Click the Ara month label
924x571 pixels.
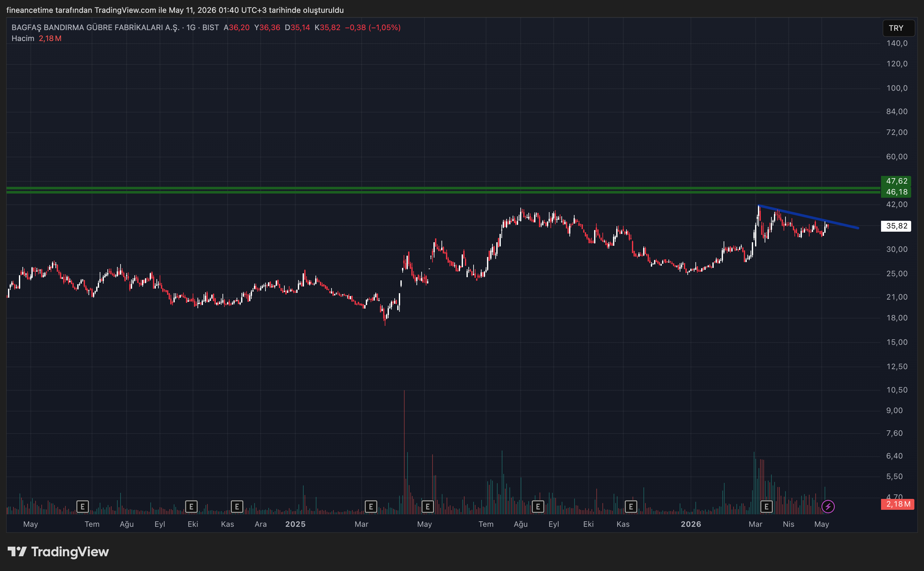tap(261, 524)
